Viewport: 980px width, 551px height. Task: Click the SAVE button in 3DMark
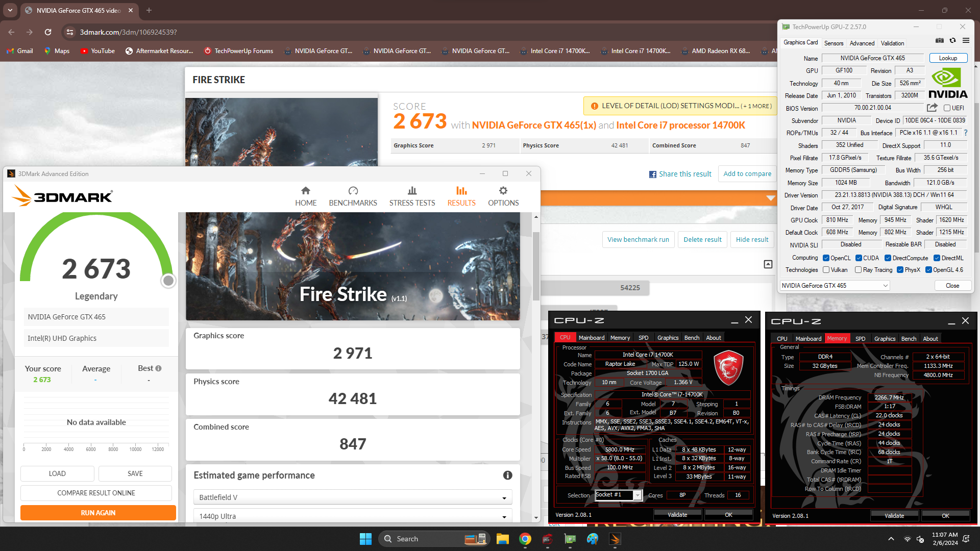(x=135, y=473)
